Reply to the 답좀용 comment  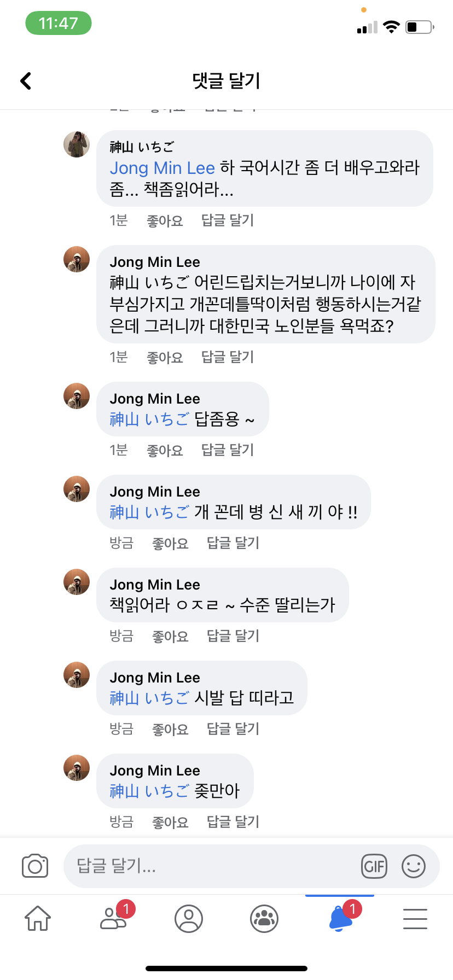click(x=228, y=450)
